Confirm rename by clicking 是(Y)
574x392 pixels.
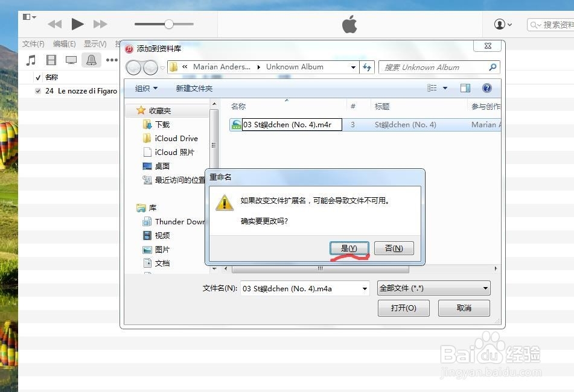349,248
